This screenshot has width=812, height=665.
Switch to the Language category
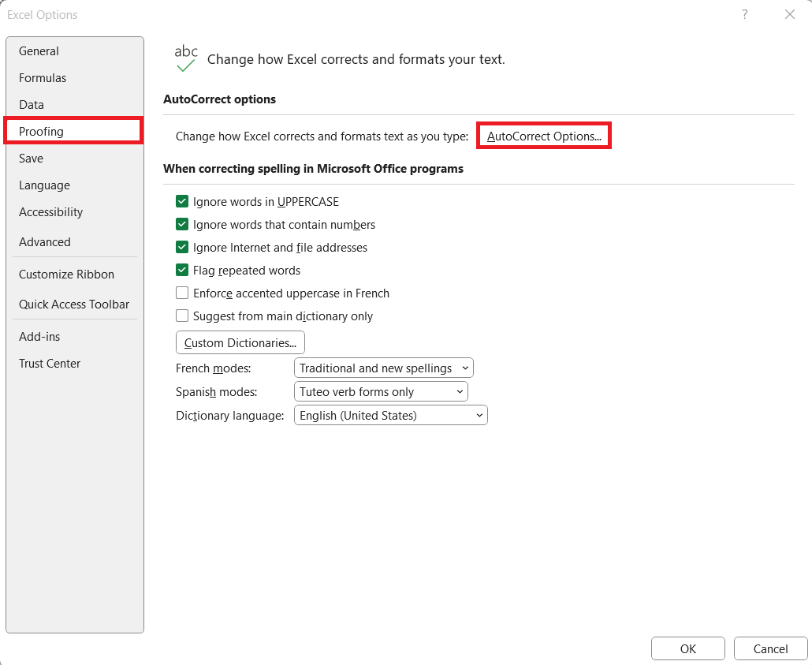coord(75,185)
